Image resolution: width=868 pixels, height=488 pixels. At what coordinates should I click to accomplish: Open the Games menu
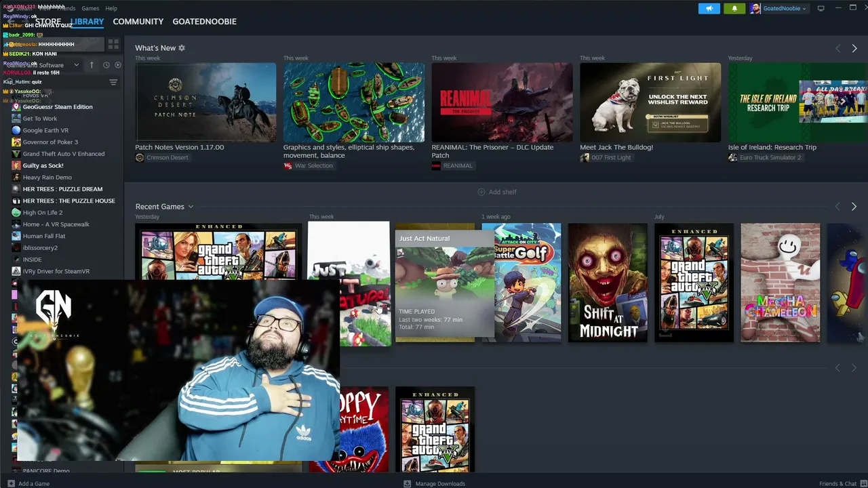[90, 8]
